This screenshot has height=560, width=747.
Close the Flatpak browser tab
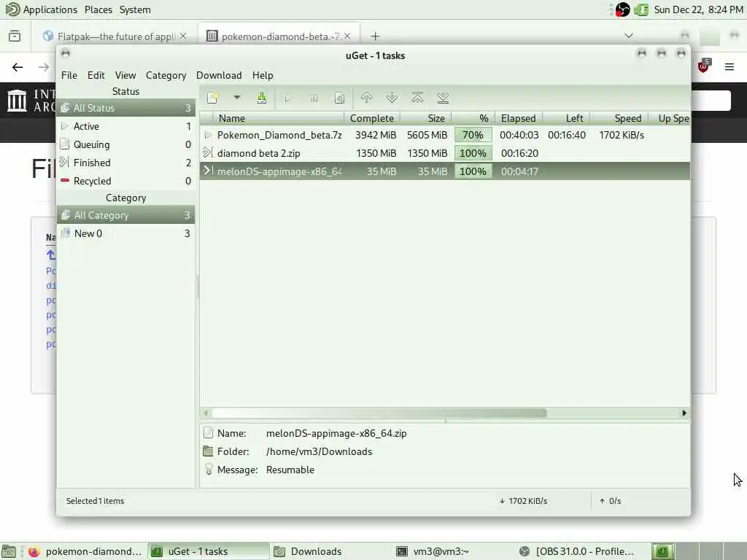click(x=183, y=36)
